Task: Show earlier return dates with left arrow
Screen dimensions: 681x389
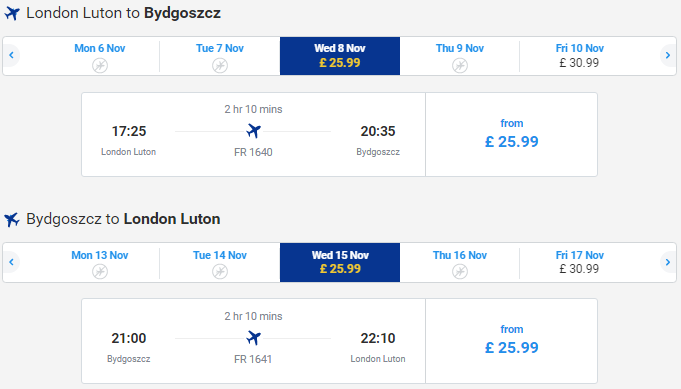Action: point(11,262)
